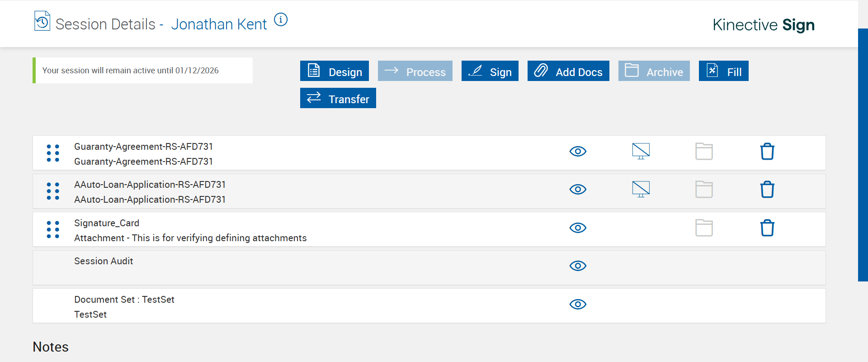
Task: Click the monitor icon for Guaranty-Agreement row
Action: point(641,151)
